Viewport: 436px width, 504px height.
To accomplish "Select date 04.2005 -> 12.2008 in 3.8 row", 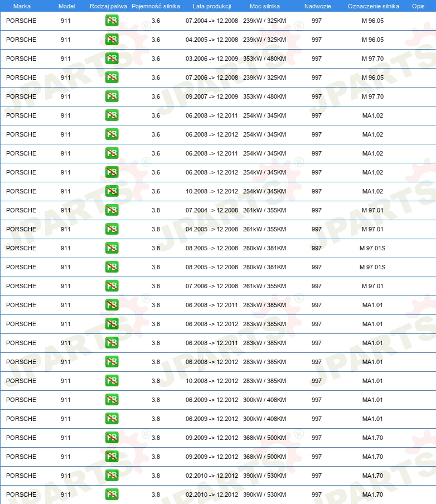I will tap(212, 229).
